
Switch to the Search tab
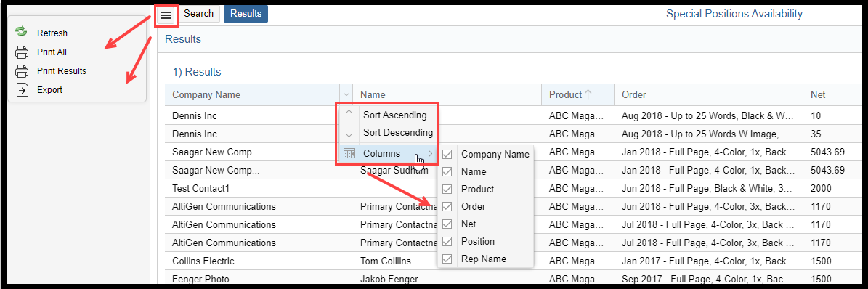pos(199,14)
